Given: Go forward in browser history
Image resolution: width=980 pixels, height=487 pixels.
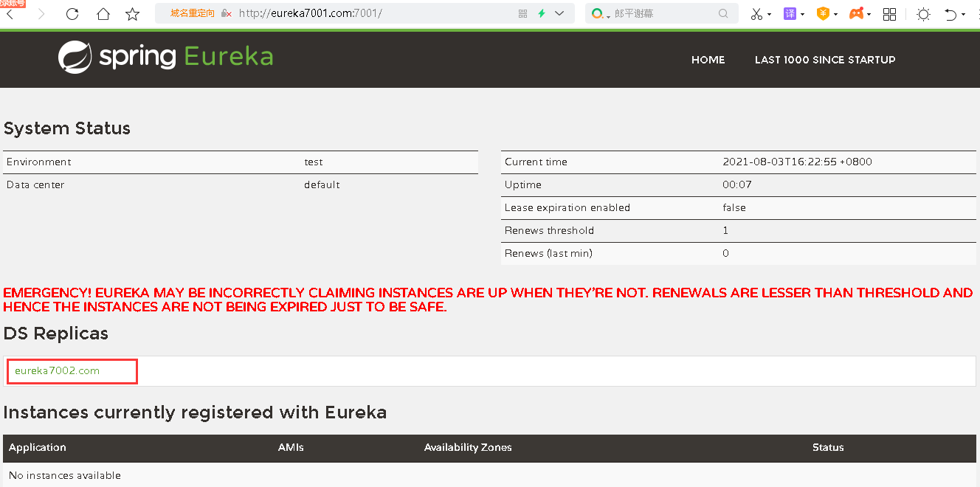Looking at the screenshot, I should [x=41, y=14].
